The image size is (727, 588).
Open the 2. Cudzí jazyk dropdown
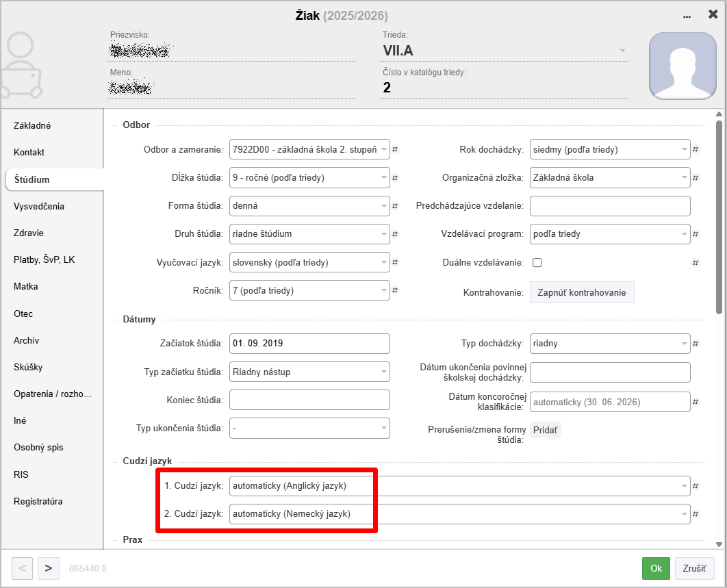click(459, 514)
